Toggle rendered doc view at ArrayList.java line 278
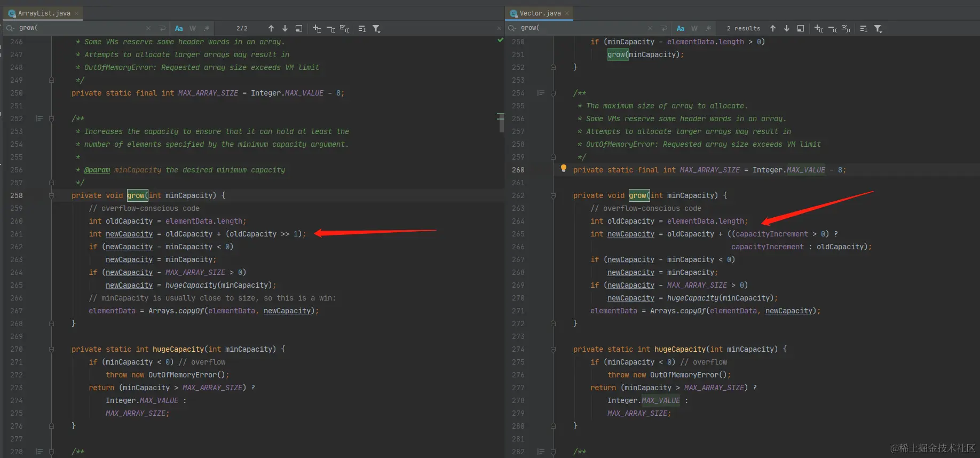Screen dimensions: 980x458 point(39,452)
